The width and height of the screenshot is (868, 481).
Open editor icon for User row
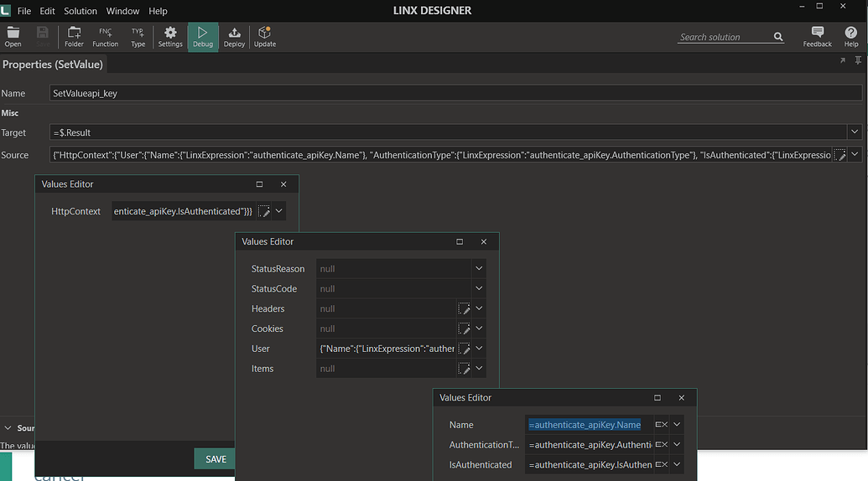464,349
